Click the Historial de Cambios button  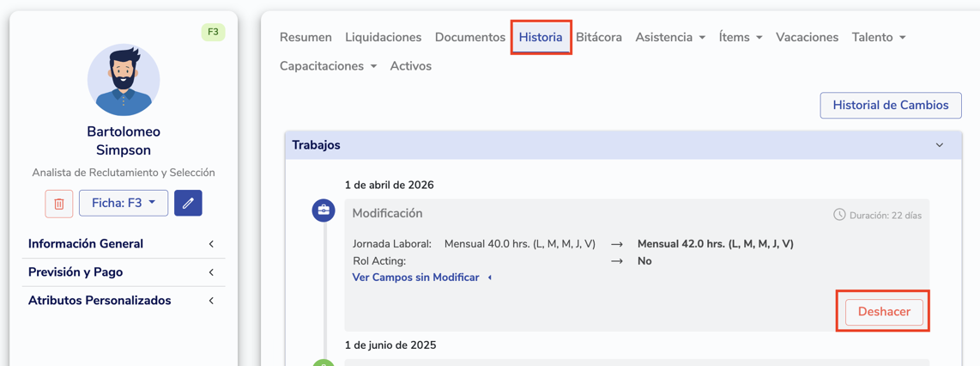tap(890, 105)
